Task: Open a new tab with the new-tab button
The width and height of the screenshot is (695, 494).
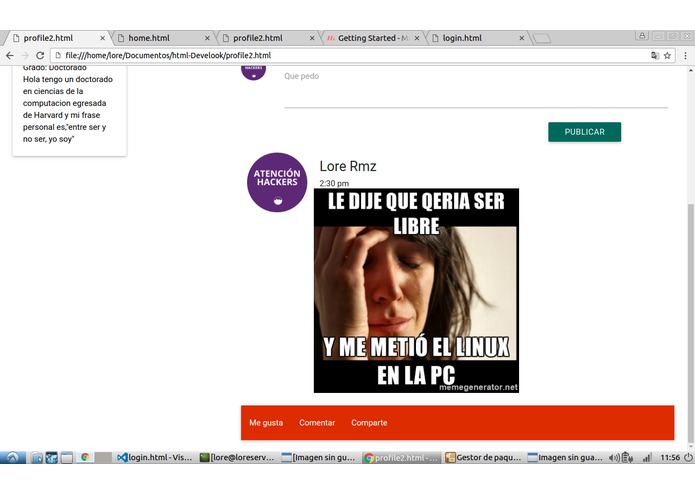Action: 541,39
